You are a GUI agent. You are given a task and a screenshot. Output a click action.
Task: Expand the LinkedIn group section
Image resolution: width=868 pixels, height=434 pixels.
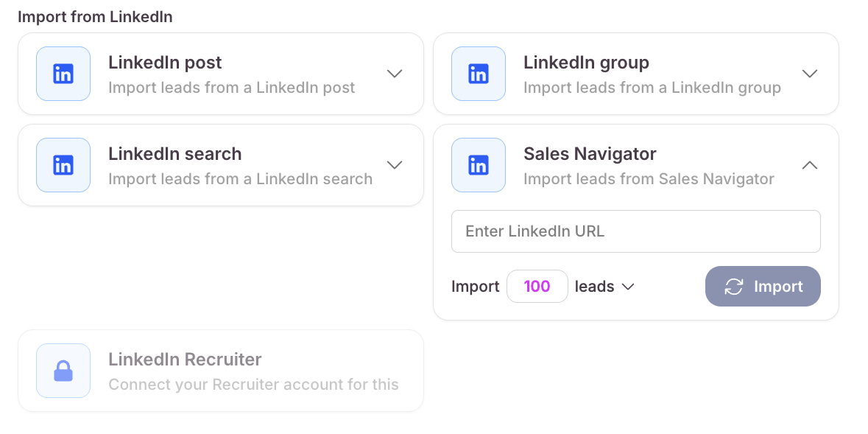810,74
